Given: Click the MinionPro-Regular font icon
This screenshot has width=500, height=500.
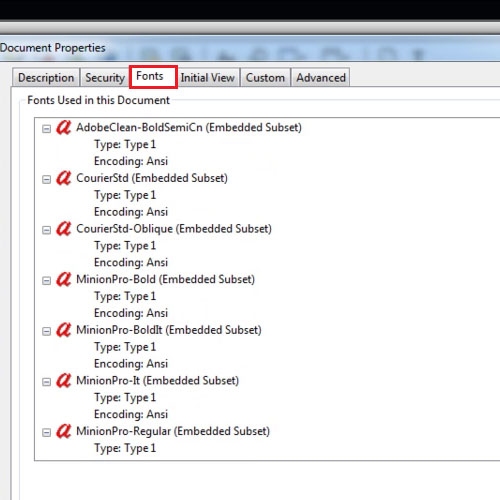Looking at the screenshot, I should [63, 431].
